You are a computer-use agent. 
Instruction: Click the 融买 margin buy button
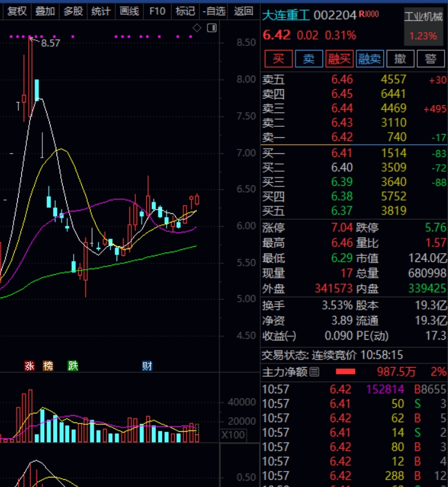pos(339,58)
